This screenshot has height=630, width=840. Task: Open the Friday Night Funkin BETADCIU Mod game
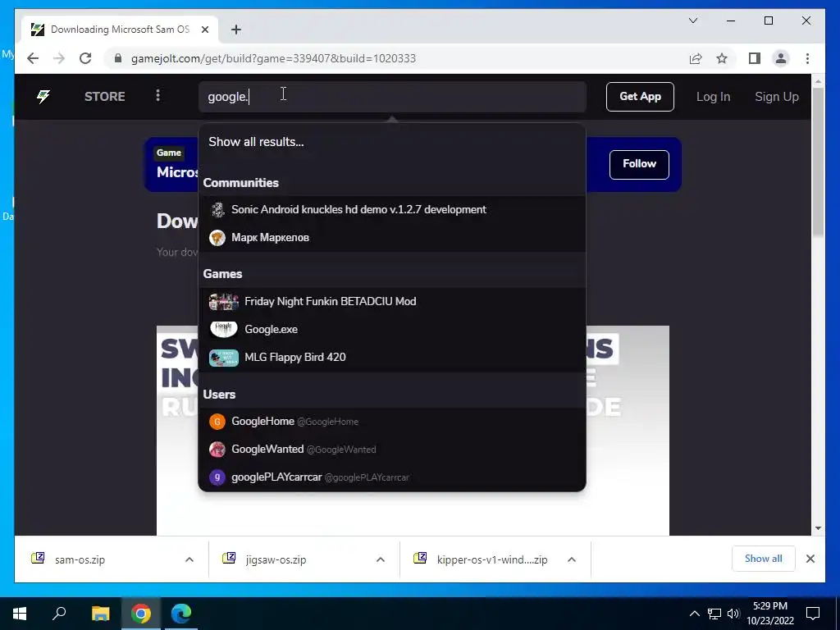[x=392, y=302]
